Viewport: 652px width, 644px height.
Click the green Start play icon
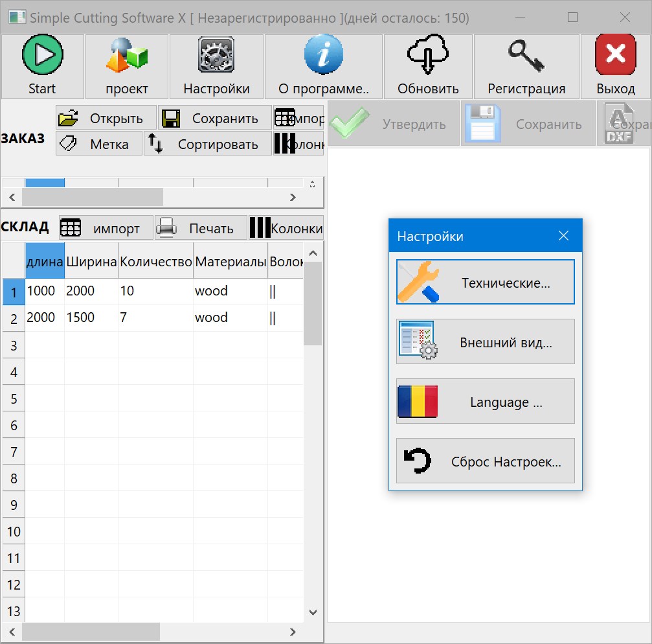tap(43, 55)
